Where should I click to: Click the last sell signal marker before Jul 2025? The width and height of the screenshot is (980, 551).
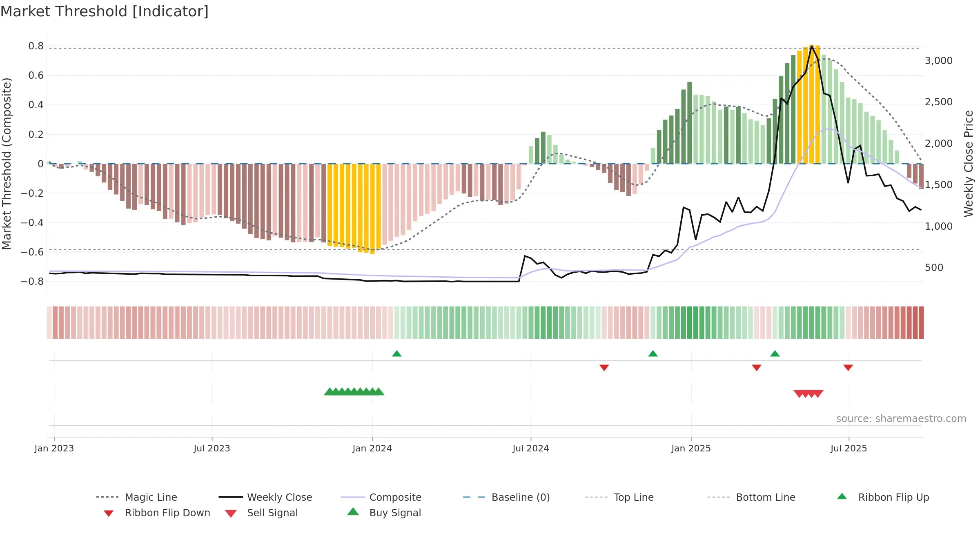(x=818, y=394)
